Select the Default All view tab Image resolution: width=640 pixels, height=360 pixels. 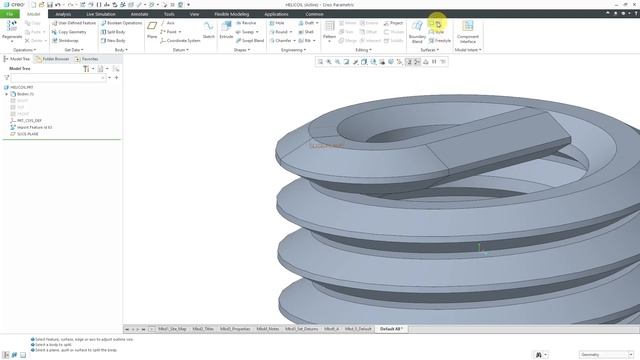(391, 329)
